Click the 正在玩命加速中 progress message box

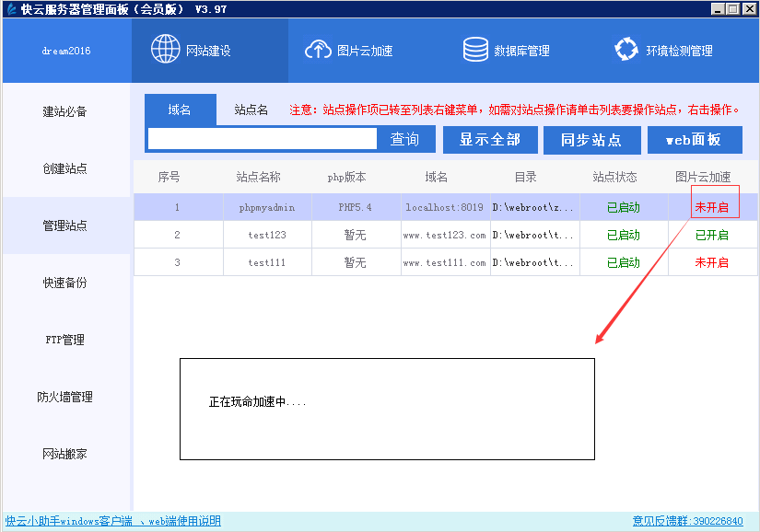tap(387, 409)
